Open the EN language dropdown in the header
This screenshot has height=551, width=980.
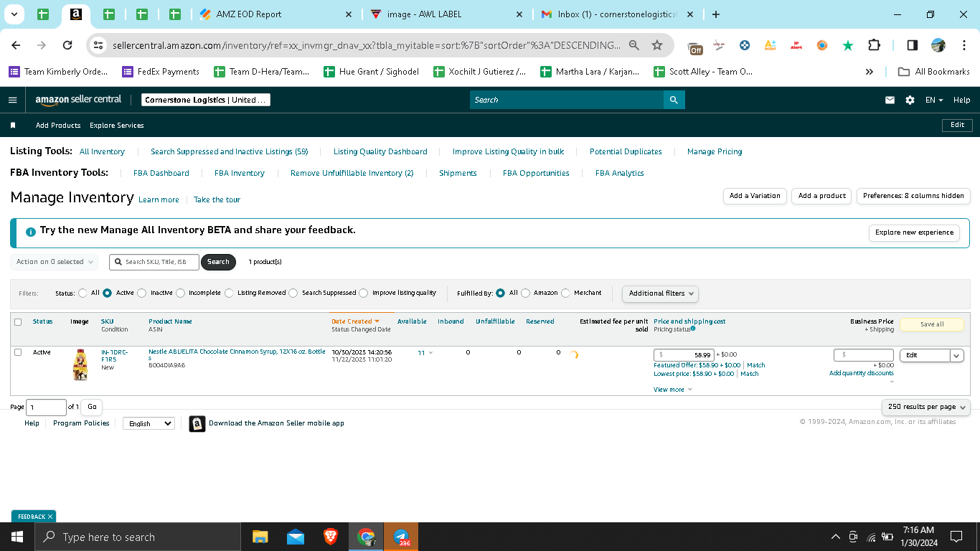tap(934, 100)
